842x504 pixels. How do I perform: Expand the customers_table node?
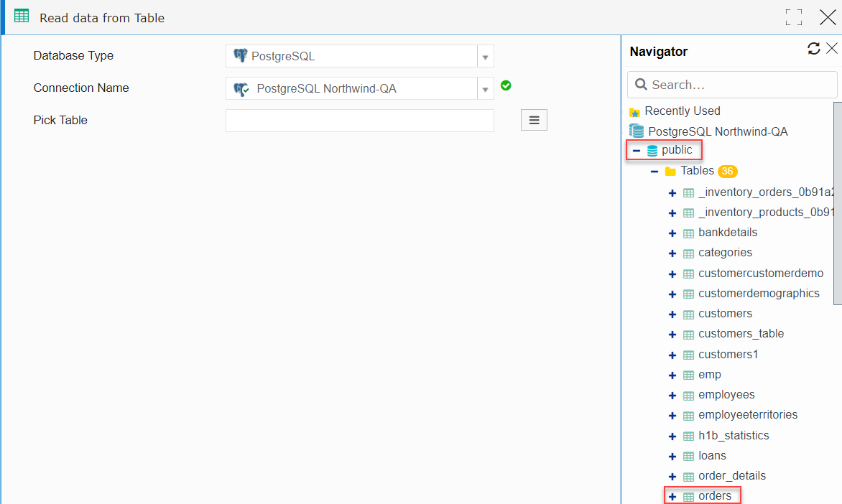click(x=672, y=335)
